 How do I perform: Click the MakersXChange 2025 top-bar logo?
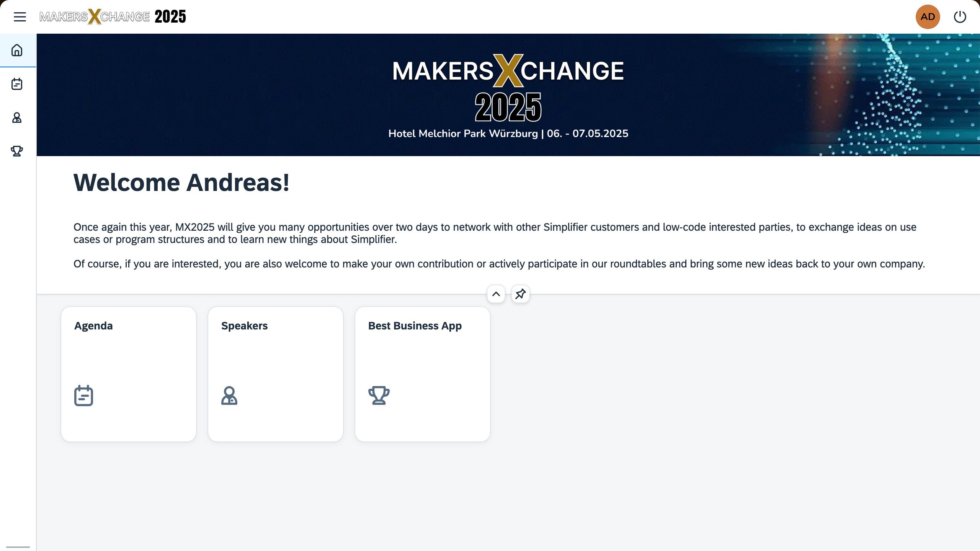pos(113,17)
